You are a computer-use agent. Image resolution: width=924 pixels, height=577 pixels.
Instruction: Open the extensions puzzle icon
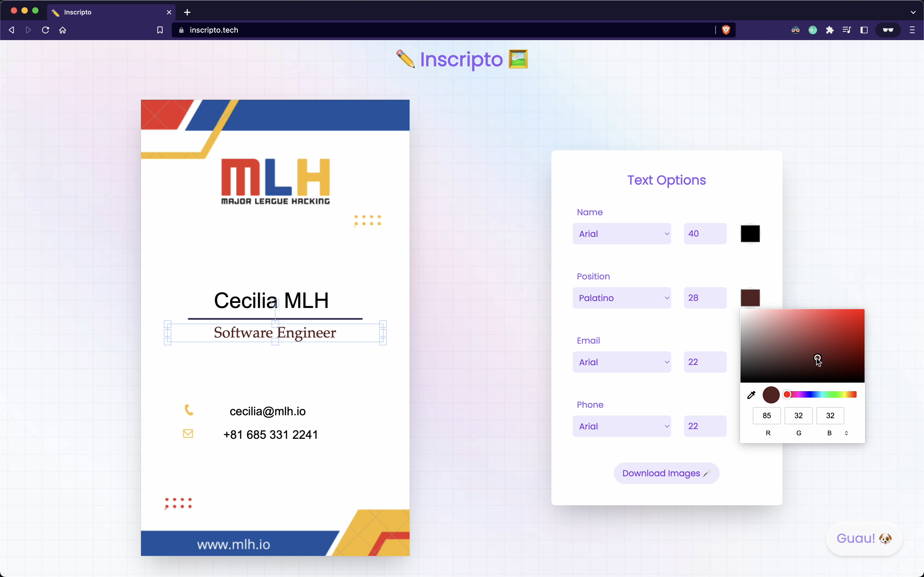click(x=830, y=30)
